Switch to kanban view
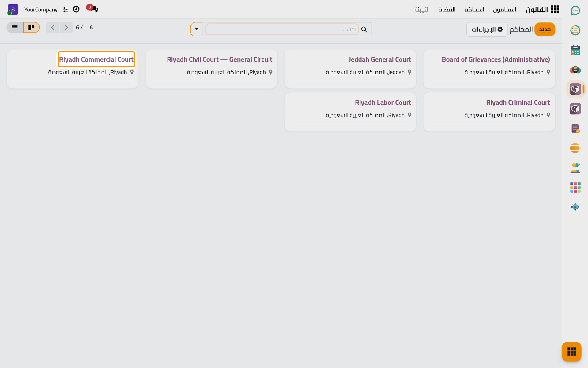This screenshot has width=588, height=368. tap(31, 27)
